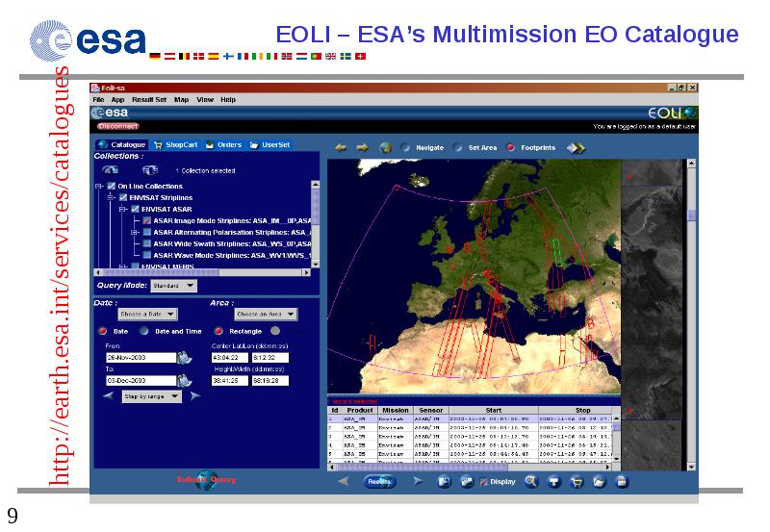Open the File menu
Image resolution: width=770 pixels, height=532 pixels.
point(98,100)
